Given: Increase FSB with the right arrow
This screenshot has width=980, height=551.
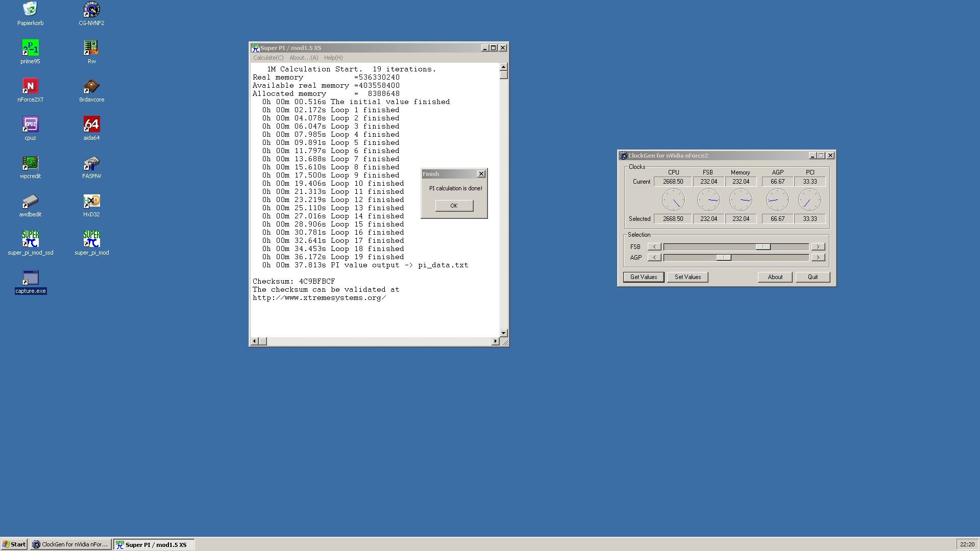Looking at the screenshot, I should click(818, 247).
